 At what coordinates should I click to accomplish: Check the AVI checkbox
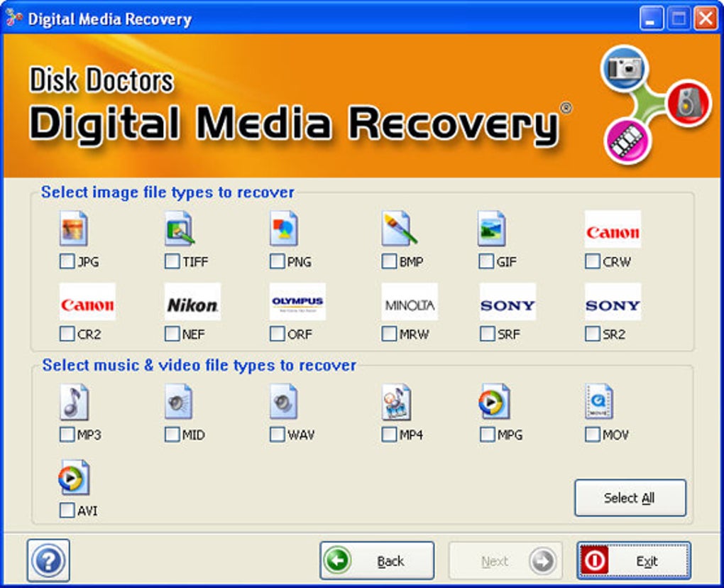coord(67,510)
